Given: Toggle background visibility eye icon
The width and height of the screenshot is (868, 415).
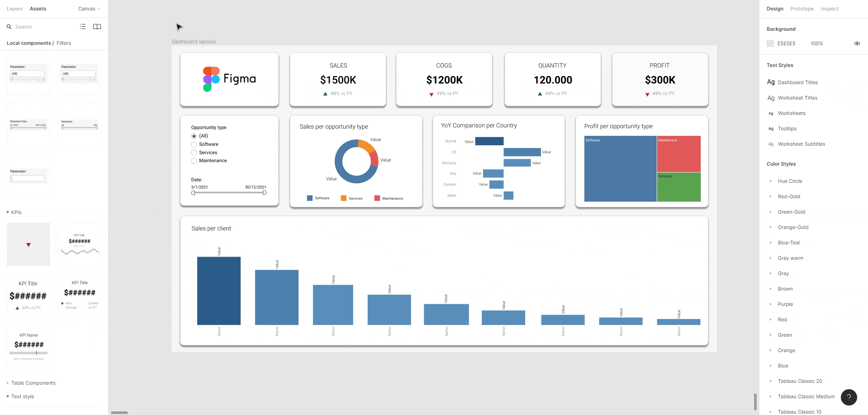Looking at the screenshot, I should click(x=857, y=43).
